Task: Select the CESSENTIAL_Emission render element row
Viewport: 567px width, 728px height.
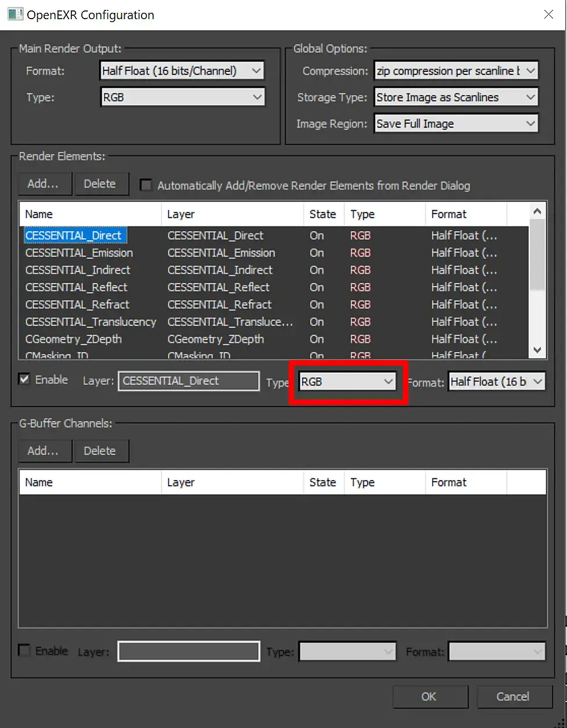Action: (x=274, y=253)
